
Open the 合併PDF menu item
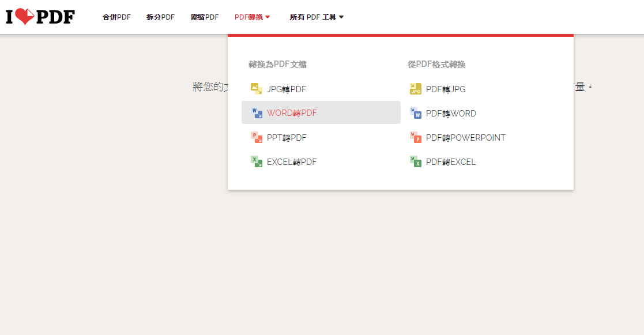[116, 17]
